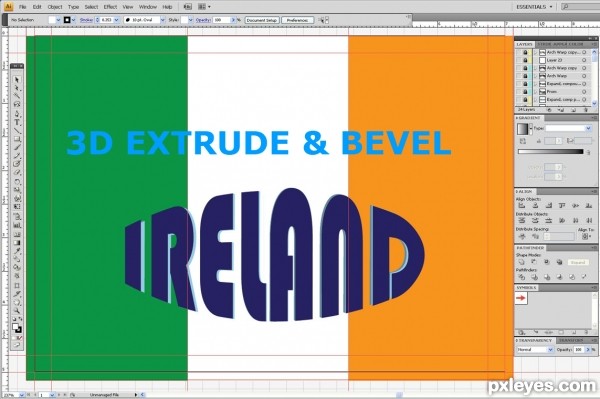Click the Stroke link in control bar

pyautogui.click(x=86, y=20)
